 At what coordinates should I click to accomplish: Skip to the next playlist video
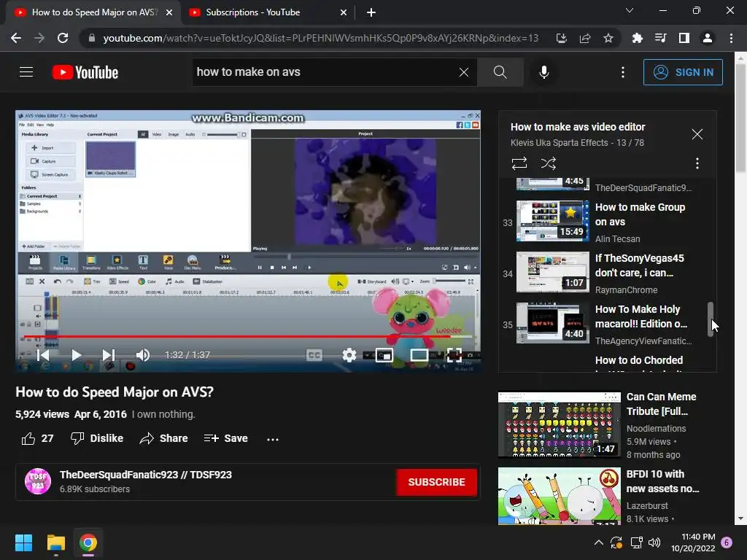[108, 355]
